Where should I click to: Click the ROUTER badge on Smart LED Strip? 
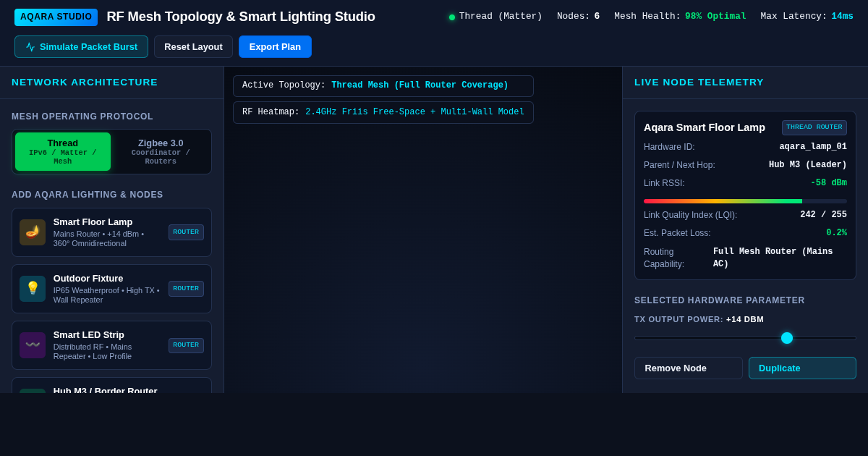[x=186, y=345]
